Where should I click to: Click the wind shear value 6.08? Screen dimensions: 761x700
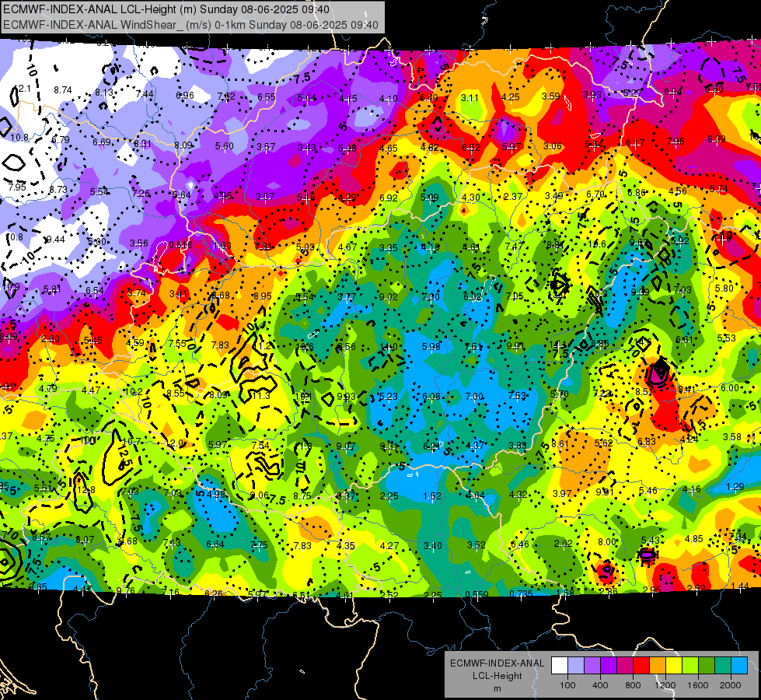tap(431, 397)
